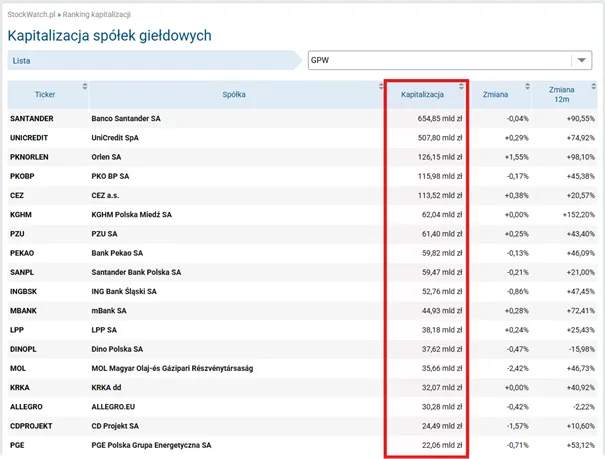Open Ranking kapitalizacji breadcrumb link
The image size is (605, 459).
pyautogui.click(x=97, y=15)
